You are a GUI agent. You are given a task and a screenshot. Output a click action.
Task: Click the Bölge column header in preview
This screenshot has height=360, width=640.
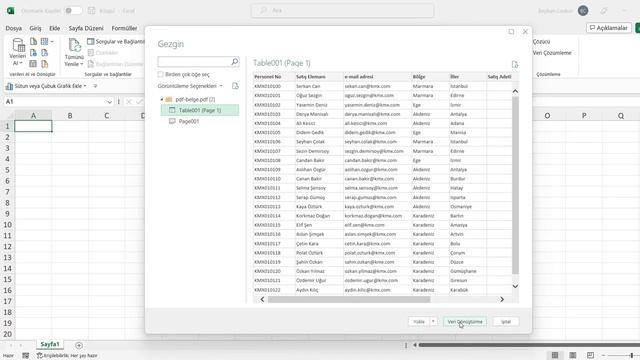[x=430, y=77]
